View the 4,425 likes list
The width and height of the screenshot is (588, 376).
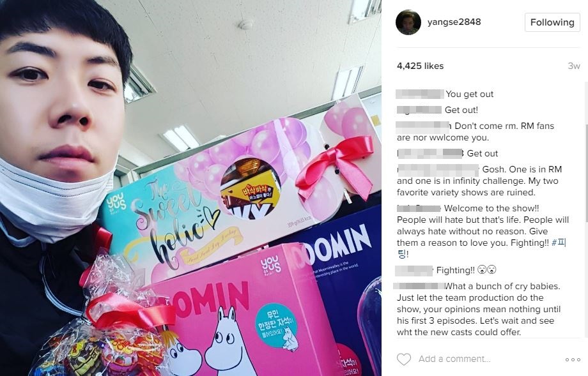420,66
